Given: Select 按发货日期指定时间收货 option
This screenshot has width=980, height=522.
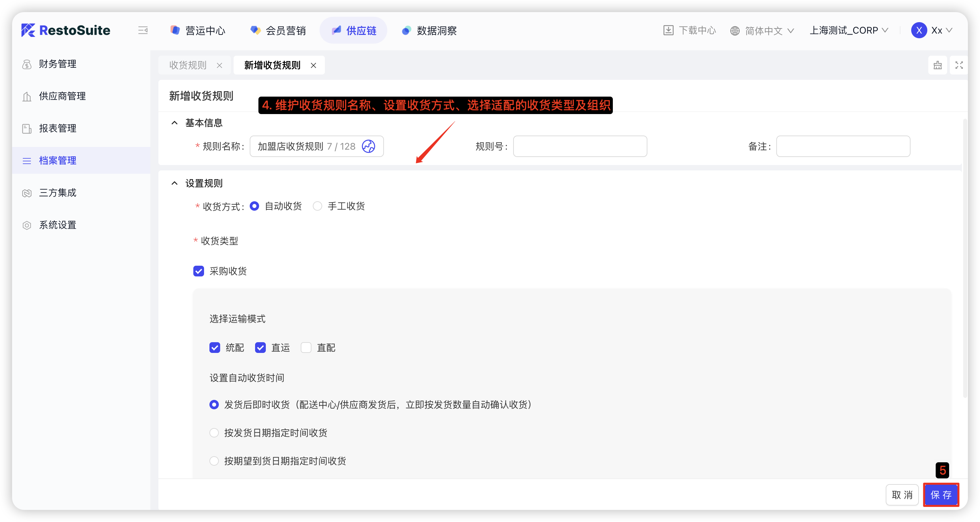Looking at the screenshot, I should pos(214,433).
